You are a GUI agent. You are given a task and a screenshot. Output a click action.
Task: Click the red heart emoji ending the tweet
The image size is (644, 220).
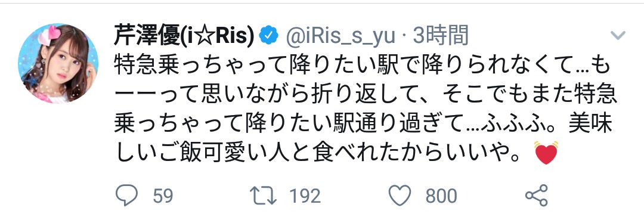click(546, 152)
